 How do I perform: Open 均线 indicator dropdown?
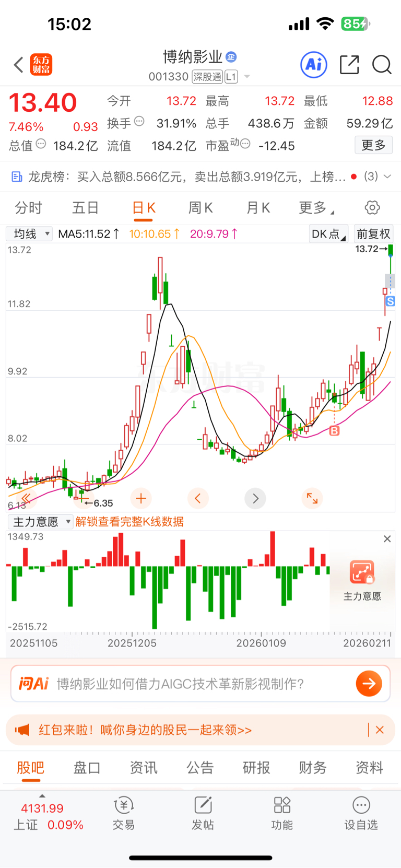29,233
